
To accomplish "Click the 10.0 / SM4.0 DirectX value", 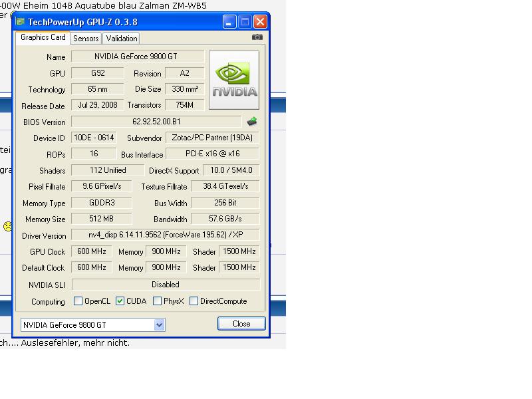I will click(231, 170).
